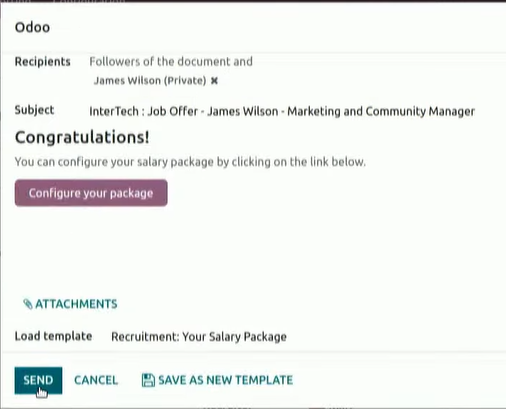Image resolution: width=506 pixels, height=409 pixels.
Task: Click the Recipients field label
Action: pyautogui.click(x=43, y=62)
